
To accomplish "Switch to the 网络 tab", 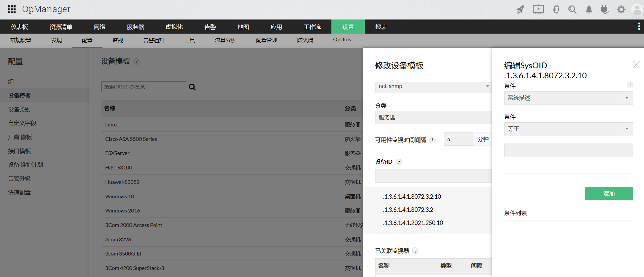I will (x=100, y=27).
